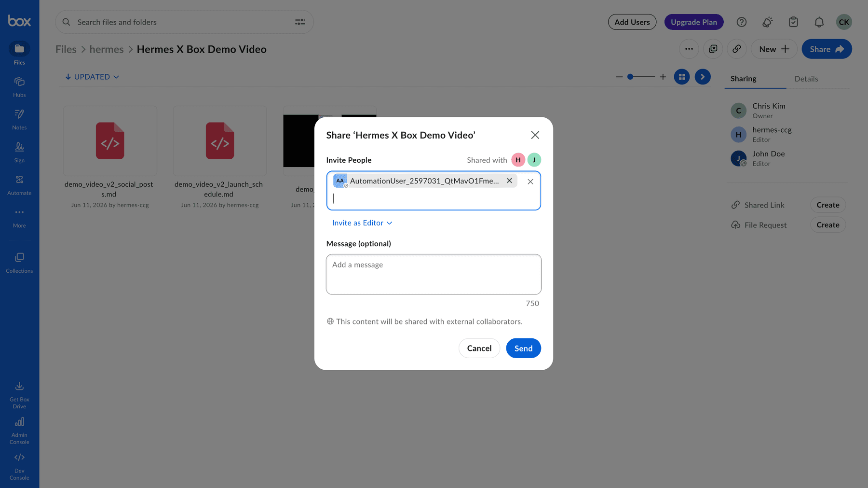Screen dimensions: 868x488
Task: Click the rocket icon in header
Action: point(767,22)
